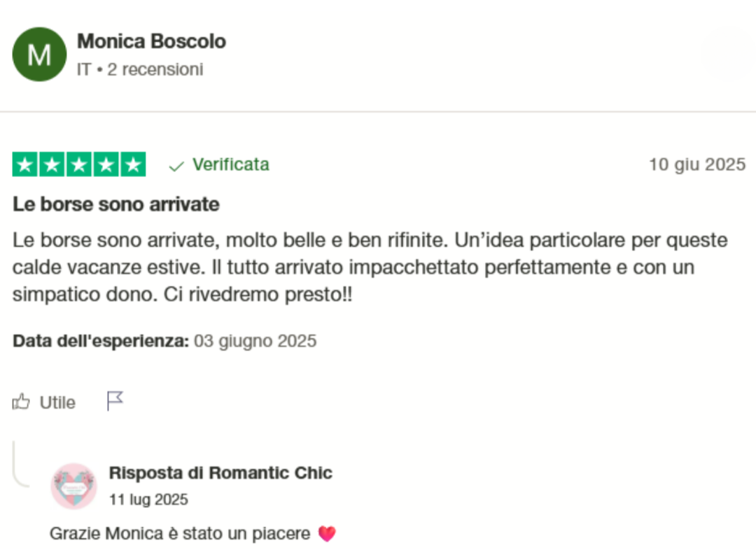Open Monica Boscolo's profile name
Viewport: 756px width, 557px height.
(151, 41)
